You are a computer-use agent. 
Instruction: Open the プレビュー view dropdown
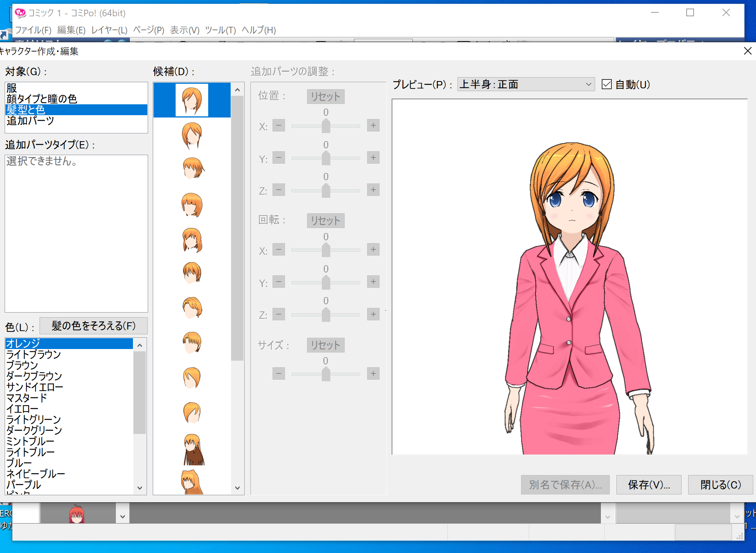click(526, 84)
